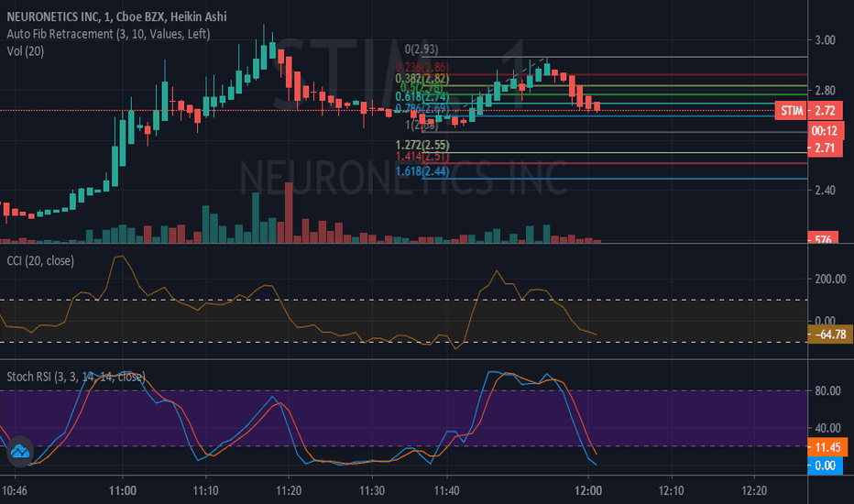Screen dimensions: 854x504
Task: Click the 0.382(2.82) Fibonacci level label
Action: pos(422,79)
